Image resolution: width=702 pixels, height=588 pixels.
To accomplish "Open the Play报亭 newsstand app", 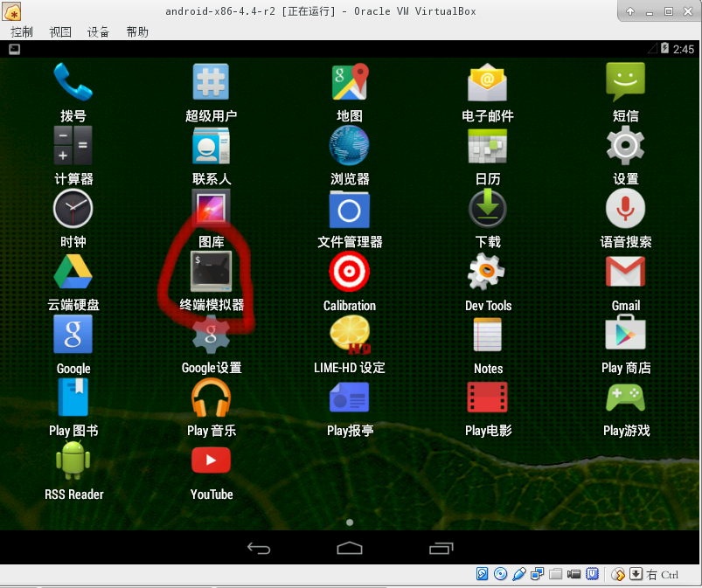I will [349, 398].
